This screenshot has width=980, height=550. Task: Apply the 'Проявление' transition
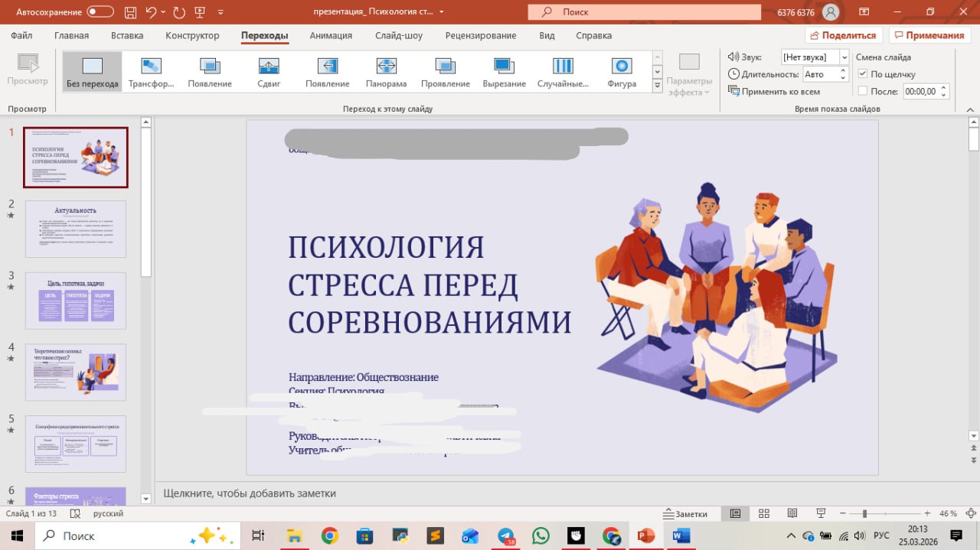pos(445,72)
